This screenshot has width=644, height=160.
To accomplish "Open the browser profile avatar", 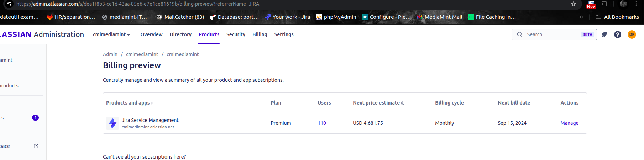I will point(623,4).
